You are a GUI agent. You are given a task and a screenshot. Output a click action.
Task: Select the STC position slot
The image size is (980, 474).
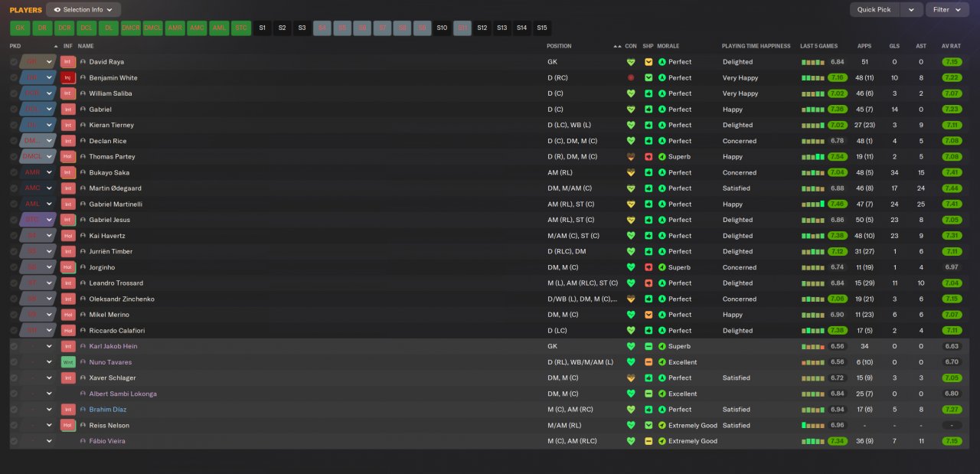pos(241,28)
